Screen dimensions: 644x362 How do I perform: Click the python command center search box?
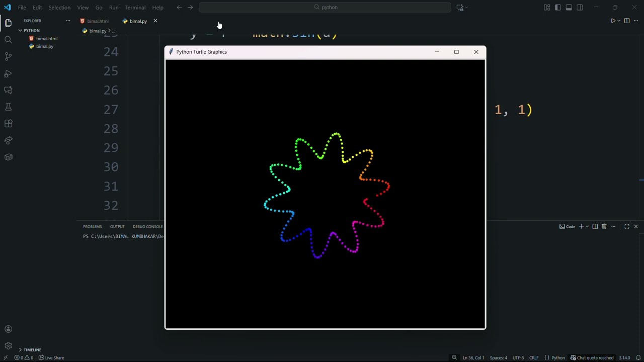point(325,8)
